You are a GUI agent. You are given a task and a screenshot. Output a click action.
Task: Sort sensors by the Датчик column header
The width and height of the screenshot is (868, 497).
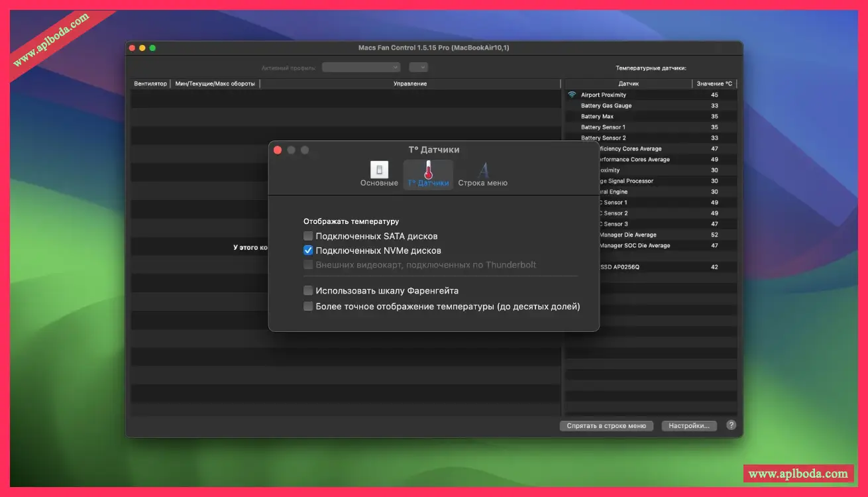pos(628,83)
